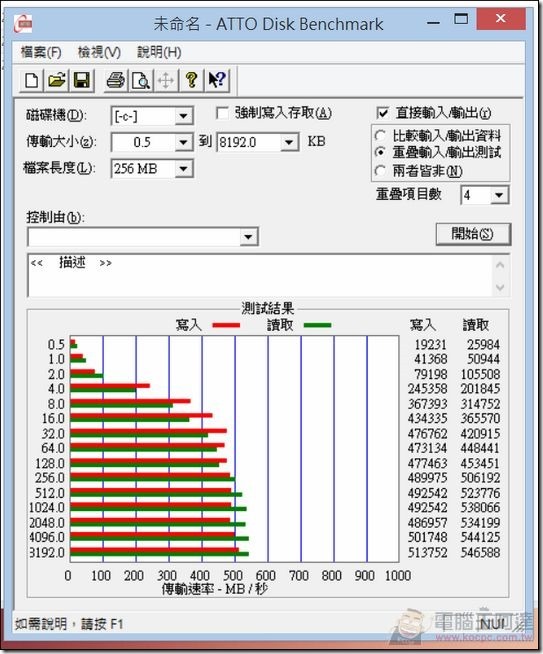Click the move arrows toolbar icon
Image resolution: width=543 pixels, height=654 pixels.
pyautogui.click(x=166, y=80)
